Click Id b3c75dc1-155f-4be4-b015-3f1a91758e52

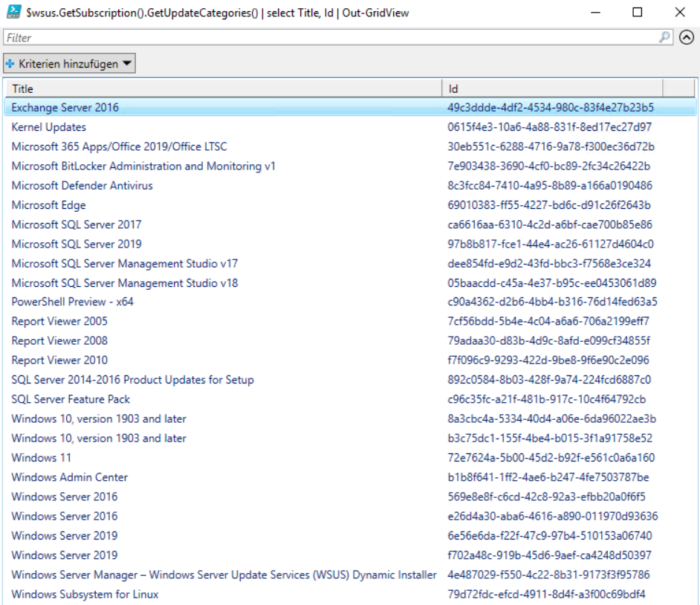coord(550,439)
